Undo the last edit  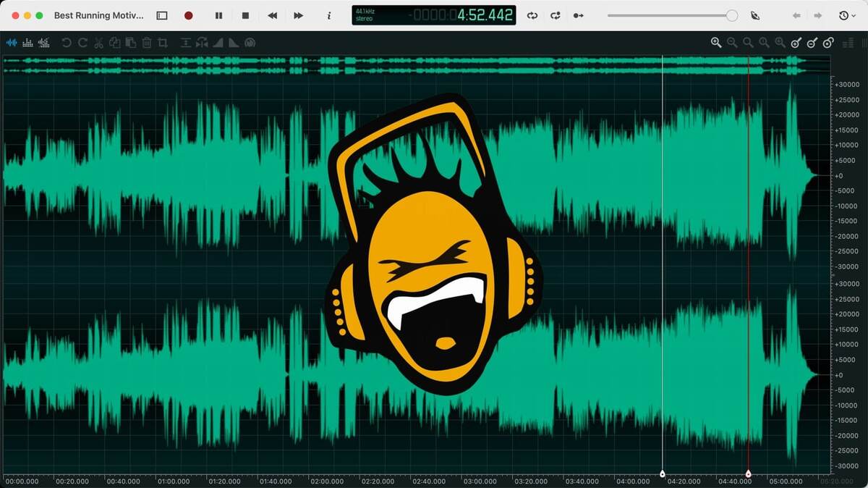click(67, 43)
